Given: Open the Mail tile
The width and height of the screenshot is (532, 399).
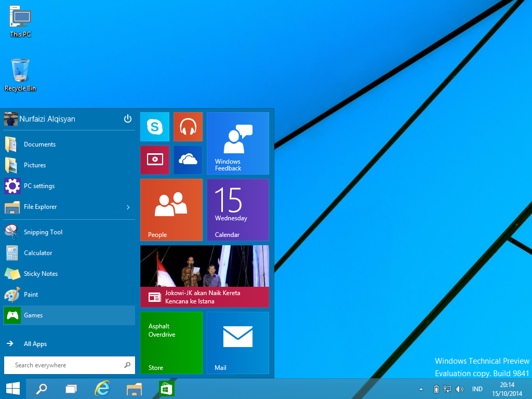Looking at the screenshot, I should pyautogui.click(x=237, y=343).
